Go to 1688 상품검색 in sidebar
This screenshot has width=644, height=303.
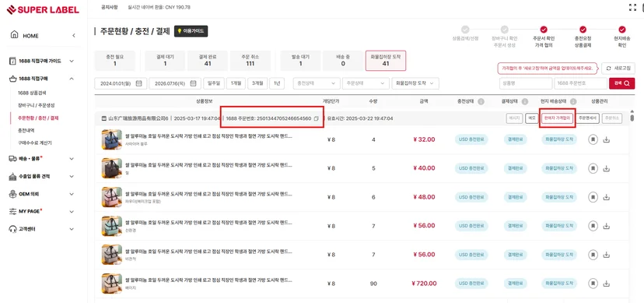pyautogui.click(x=32, y=93)
